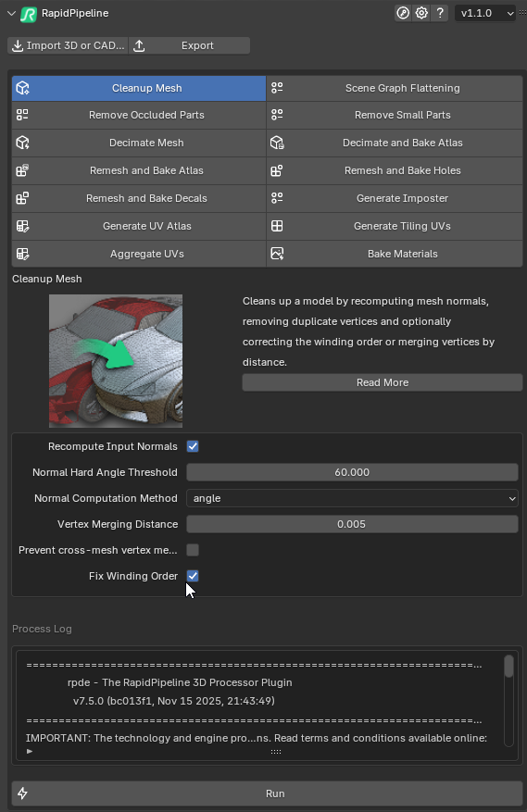Select the Decimate and Bake Atlas tab
Viewport: 527px width, 812px height.
pyautogui.click(x=395, y=143)
